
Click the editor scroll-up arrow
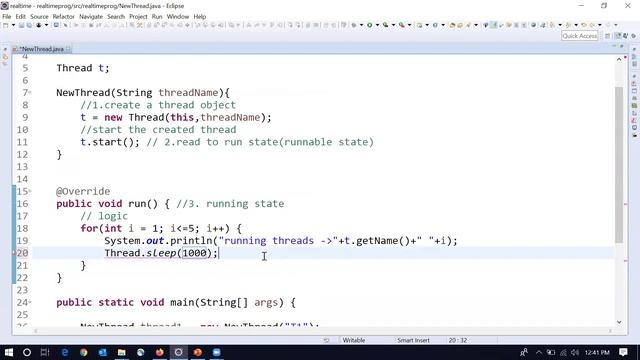pos(619,60)
